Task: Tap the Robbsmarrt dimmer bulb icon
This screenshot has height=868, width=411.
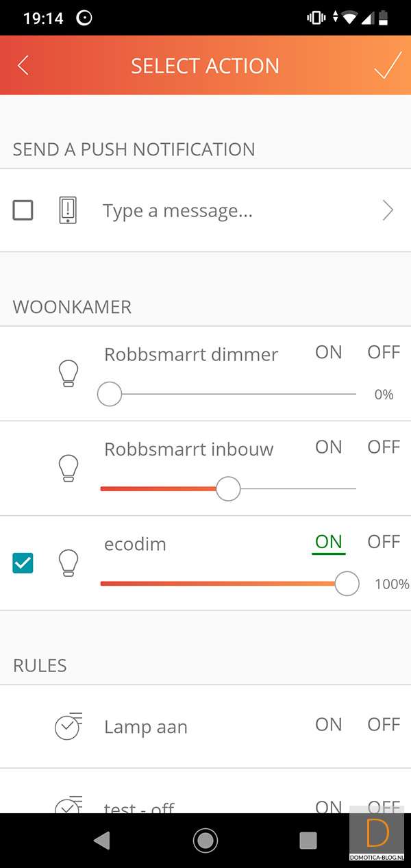Action: point(68,373)
